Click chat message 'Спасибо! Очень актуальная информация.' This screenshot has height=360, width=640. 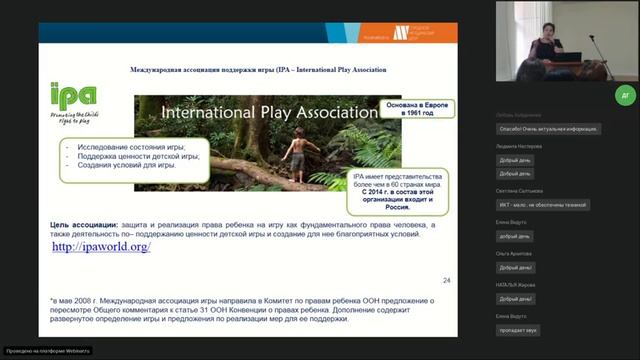pyautogui.click(x=548, y=129)
